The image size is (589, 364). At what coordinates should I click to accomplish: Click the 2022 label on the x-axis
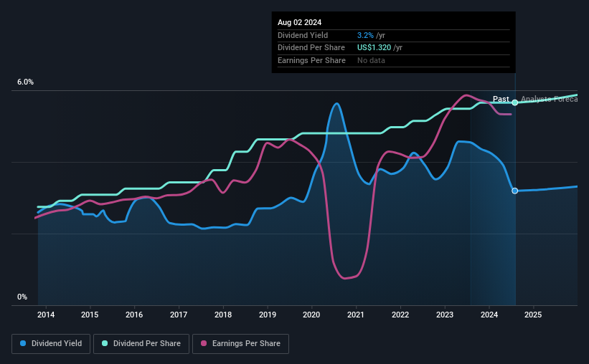click(400, 315)
